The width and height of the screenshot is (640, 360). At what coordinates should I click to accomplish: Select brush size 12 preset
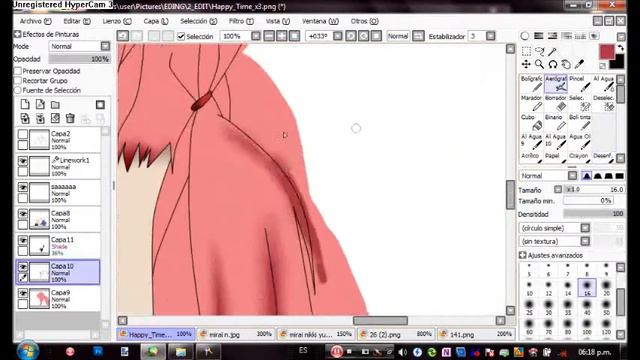(x=549, y=288)
